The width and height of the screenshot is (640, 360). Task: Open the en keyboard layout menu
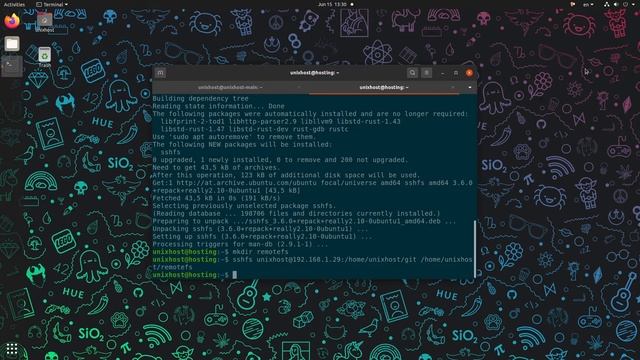coord(588,4)
